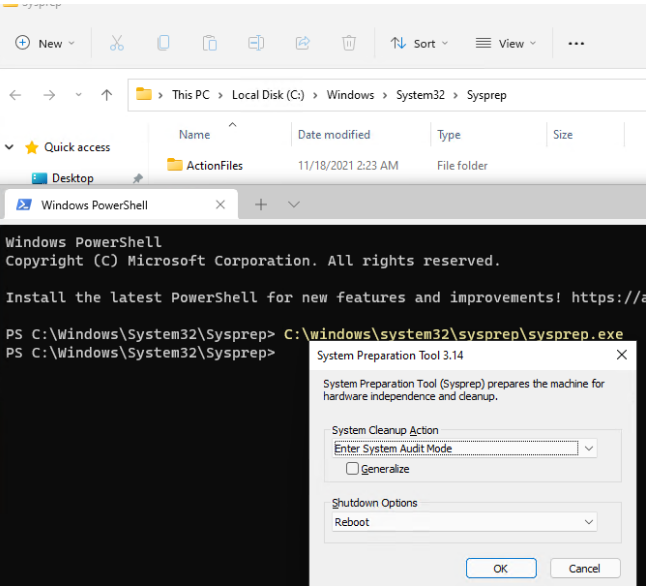Close the Windows PowerShell tab
Screen dimensions: 663x586
pyautogui.click(x=220, y=205)
